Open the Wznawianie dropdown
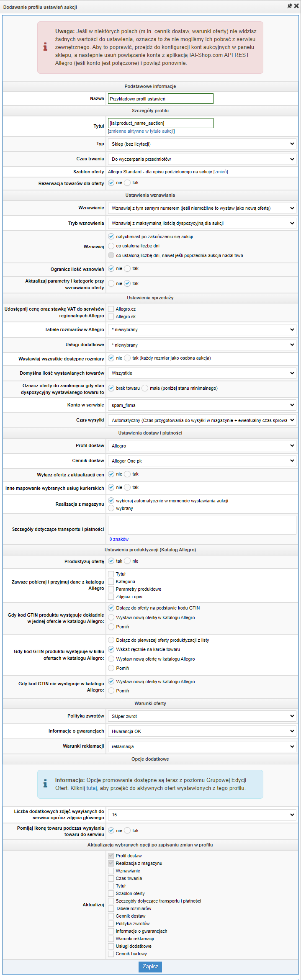301x980 pixels. pyautogui.click(x=202, y=208)
